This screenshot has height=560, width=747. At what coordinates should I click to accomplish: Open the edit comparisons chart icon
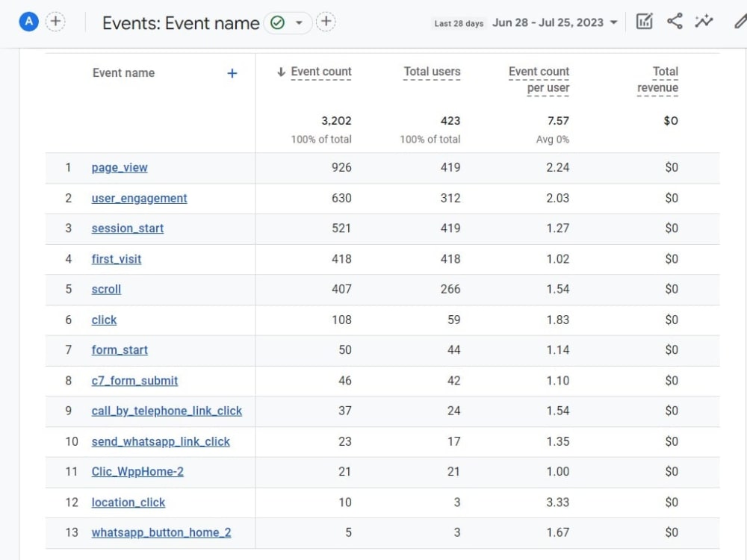click(644, 22)
